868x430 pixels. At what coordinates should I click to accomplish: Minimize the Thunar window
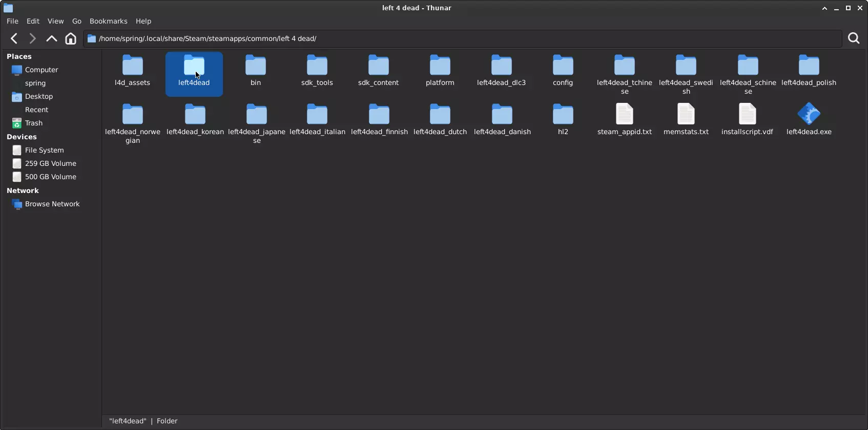pos(836,8)
